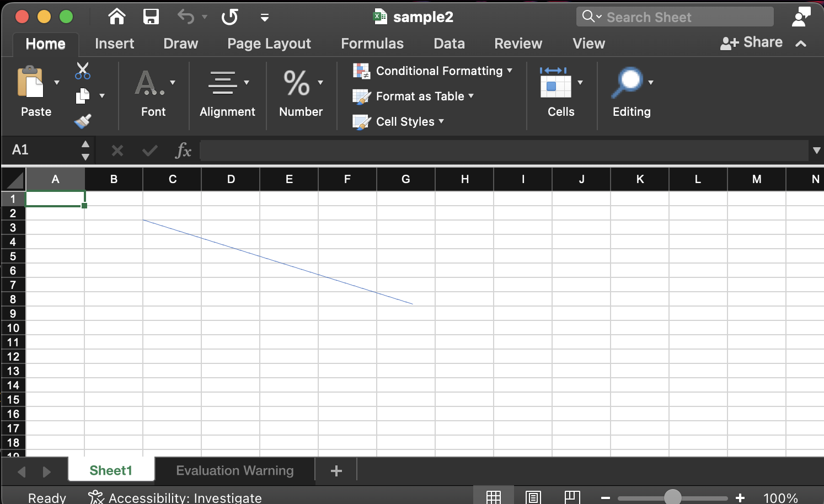Viewport: 824px width, 504px height.
Task: Switch to the Formulas ribbon tab
Action: coord(372,43)
